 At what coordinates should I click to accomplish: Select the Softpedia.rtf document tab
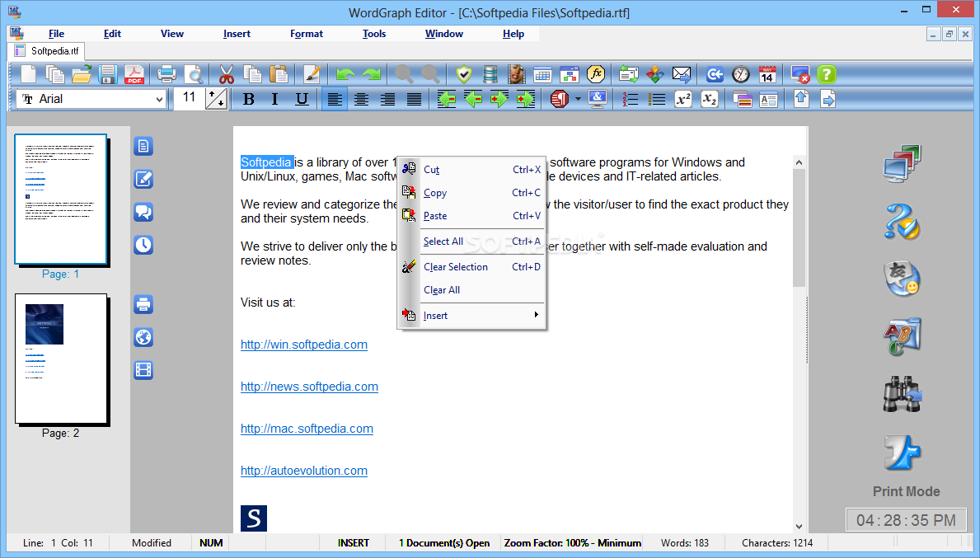(47, 51)
